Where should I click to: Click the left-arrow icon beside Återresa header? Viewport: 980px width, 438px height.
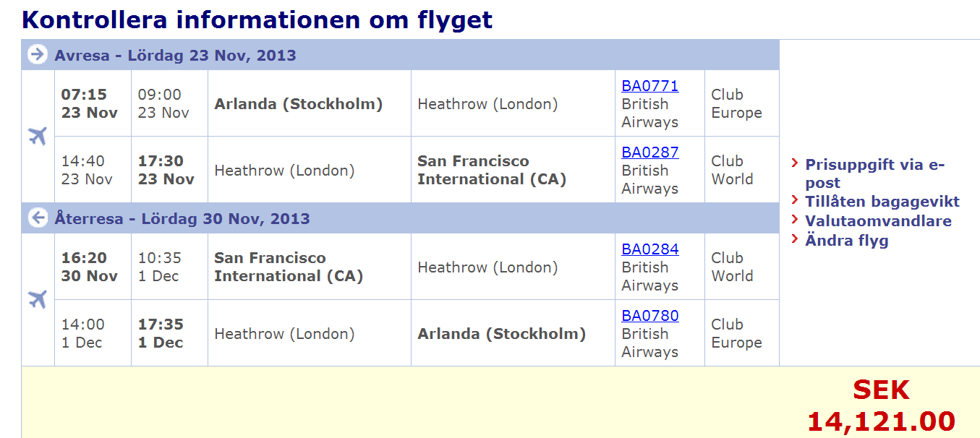38,218
